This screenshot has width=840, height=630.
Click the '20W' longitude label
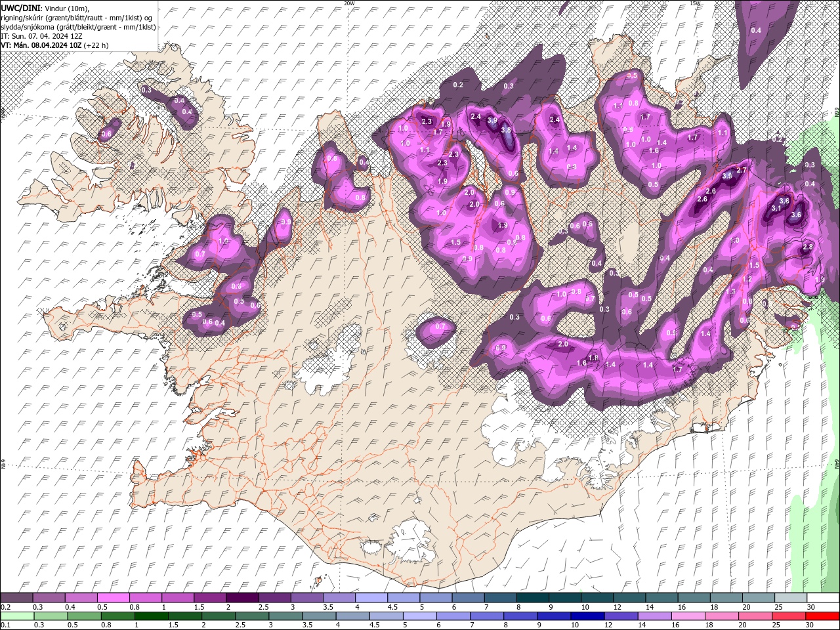click(x=349, y=3)
